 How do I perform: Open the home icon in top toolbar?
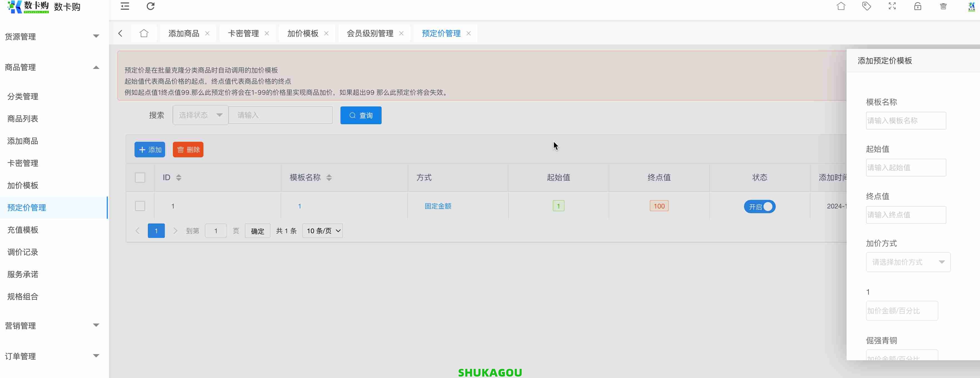841,6
